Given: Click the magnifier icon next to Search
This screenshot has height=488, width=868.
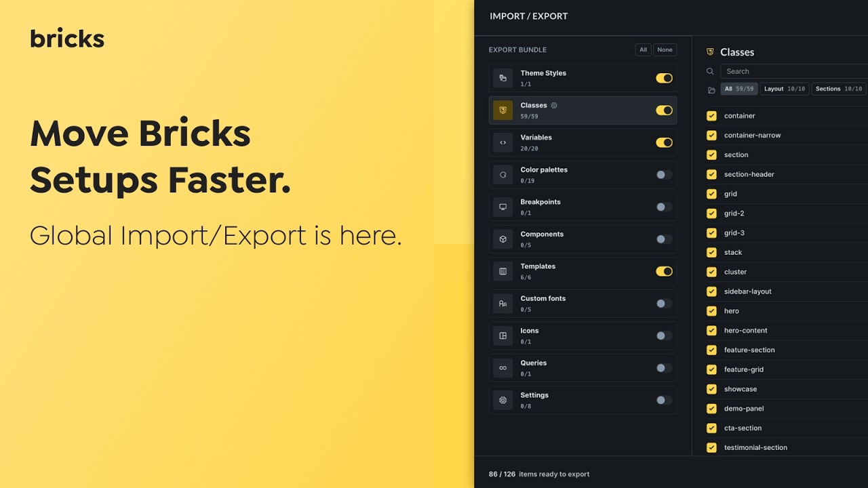Looking at the screenshot, I should click(x=710, y=71).
